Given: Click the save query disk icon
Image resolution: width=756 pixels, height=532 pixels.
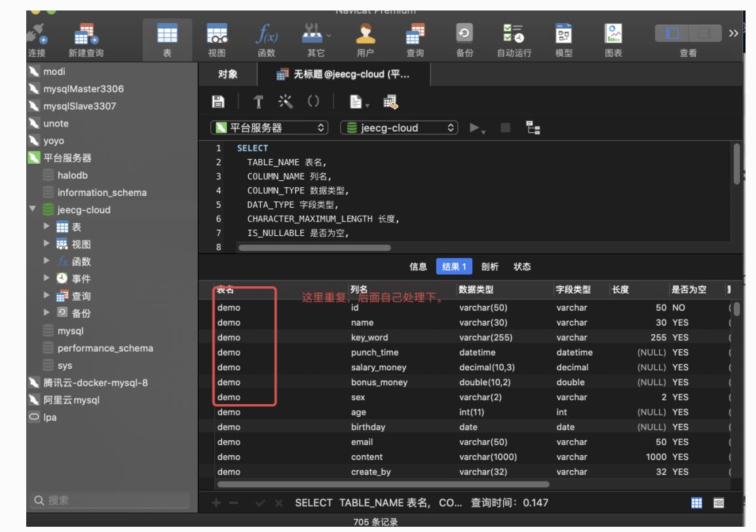Looking at the screenshot, I should [218, 102].
